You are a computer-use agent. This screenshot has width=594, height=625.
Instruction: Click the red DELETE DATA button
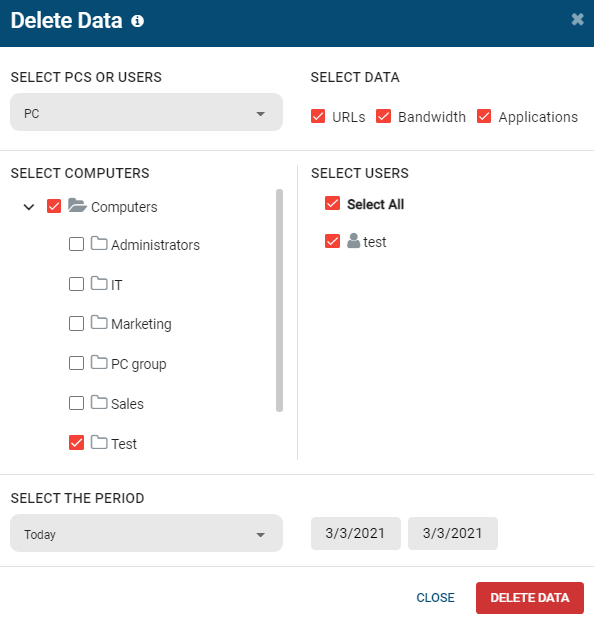530,597
